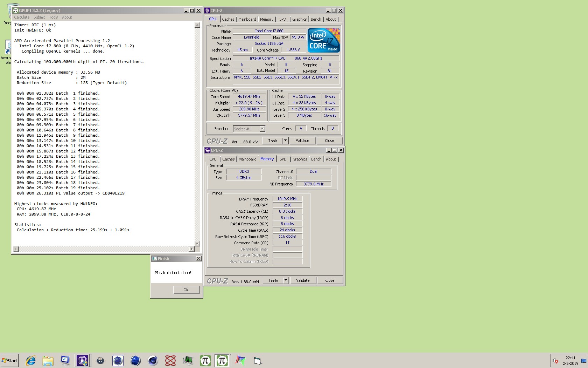Image resolution: width=588 pixels, height=368 pixels.
Task: Select the Calculation + Reduction time line
Action: [x=73, y=230]
